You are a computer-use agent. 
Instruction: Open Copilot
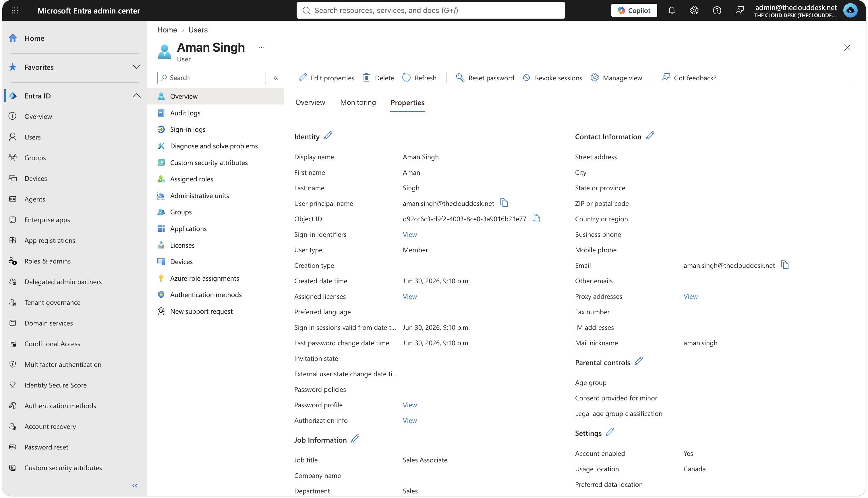click(x=634, y=10)
